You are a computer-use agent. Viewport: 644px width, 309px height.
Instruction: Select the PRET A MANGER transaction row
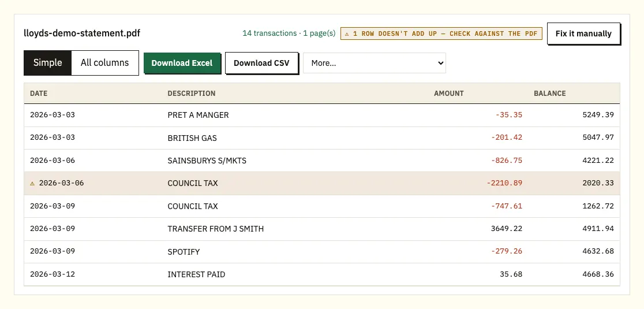(322, 115)
